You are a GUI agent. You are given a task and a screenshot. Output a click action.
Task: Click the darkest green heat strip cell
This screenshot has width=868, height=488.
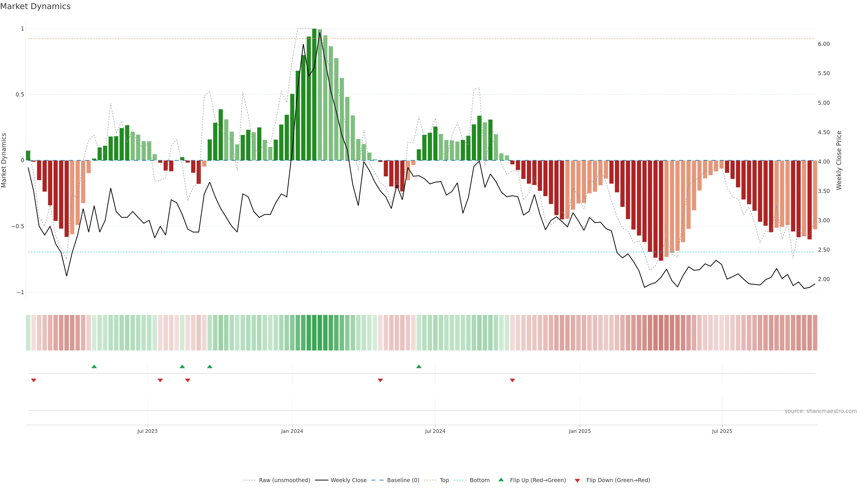pos(314,332)
